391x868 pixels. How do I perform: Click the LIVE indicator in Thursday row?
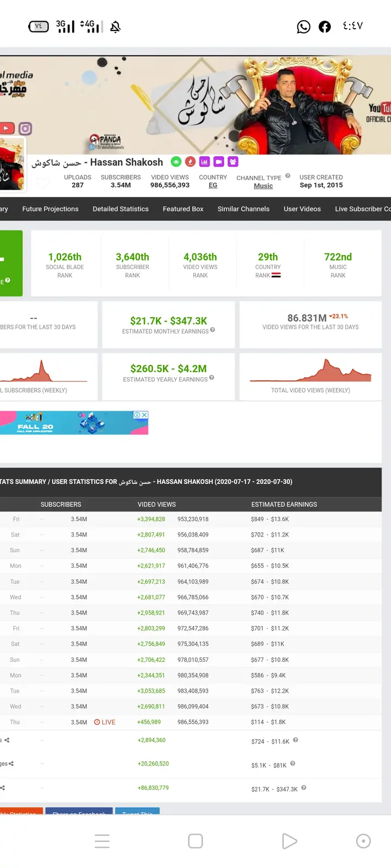click(x=105, y=722)
